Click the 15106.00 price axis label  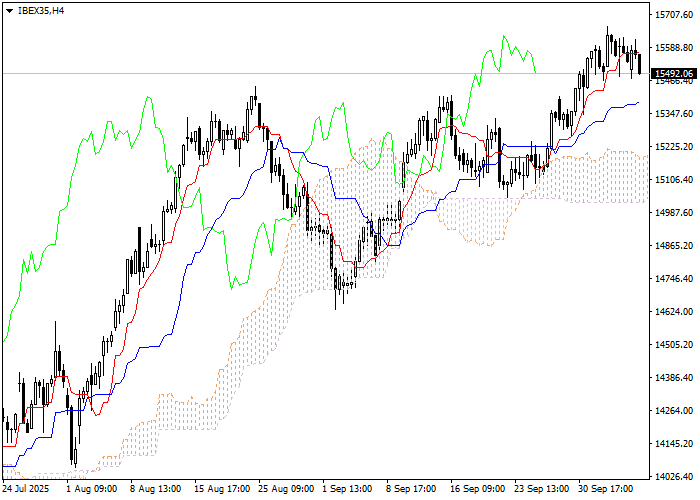coord(674,180)
